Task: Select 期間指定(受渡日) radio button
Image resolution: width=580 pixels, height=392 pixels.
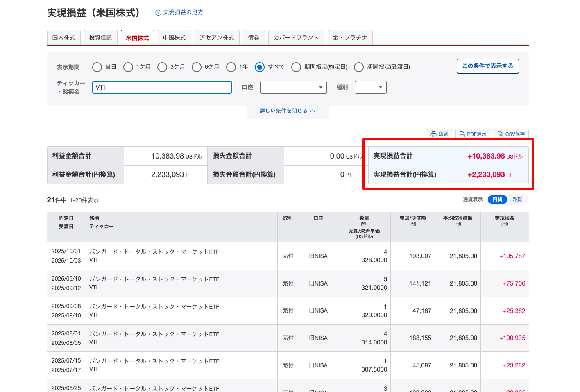Action: click(x=359, y=67)
